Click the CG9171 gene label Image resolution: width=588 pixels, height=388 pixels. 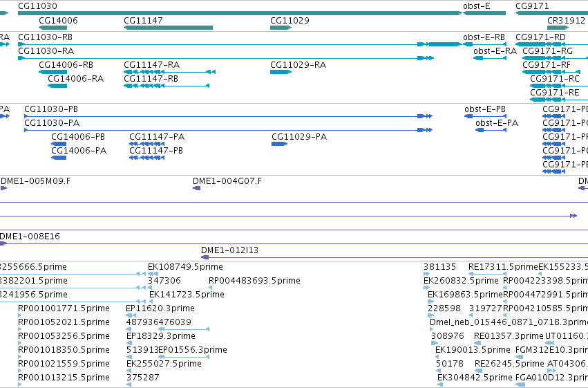532,6
